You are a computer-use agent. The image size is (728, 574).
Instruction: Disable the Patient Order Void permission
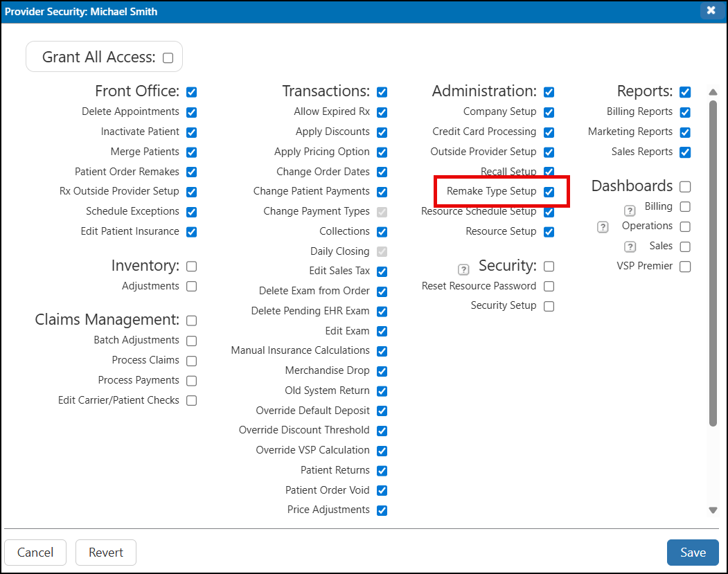[x=382, y=491]
